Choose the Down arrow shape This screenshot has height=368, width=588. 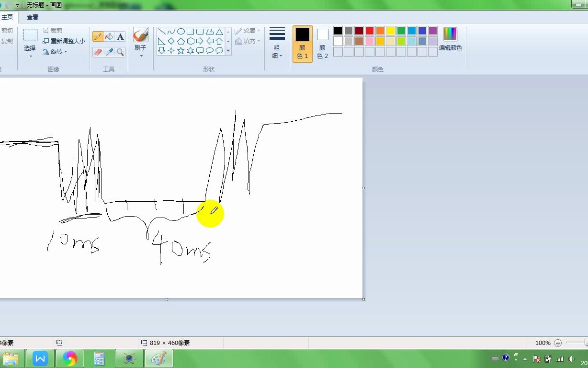pos(162,50)
